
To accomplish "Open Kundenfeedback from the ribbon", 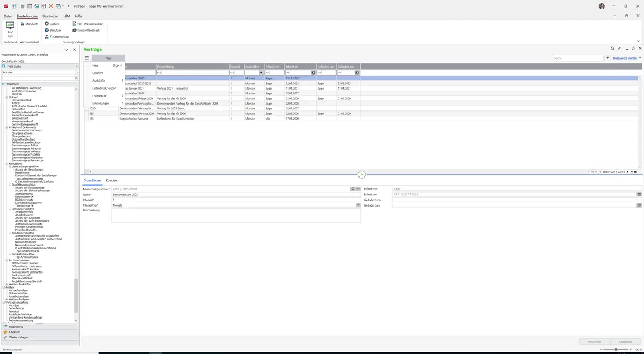I will tap(86, 30).
